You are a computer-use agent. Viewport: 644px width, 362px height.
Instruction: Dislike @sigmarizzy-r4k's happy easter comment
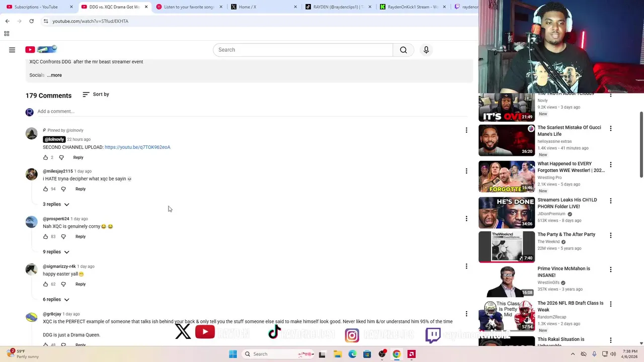(x=63, y=284)
